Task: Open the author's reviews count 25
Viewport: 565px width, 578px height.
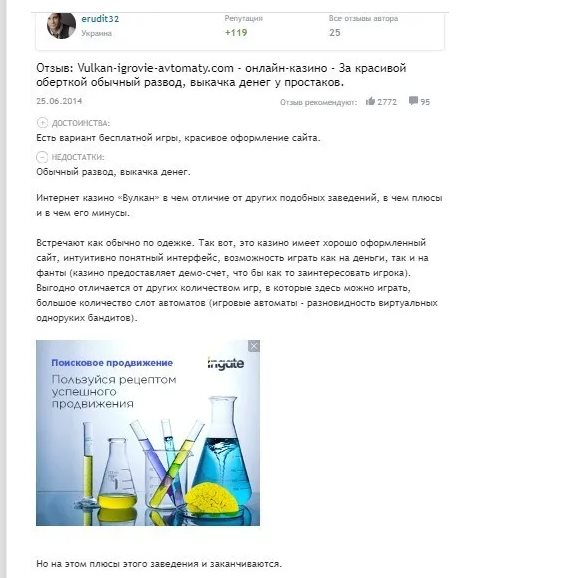Action: (335, 33)
